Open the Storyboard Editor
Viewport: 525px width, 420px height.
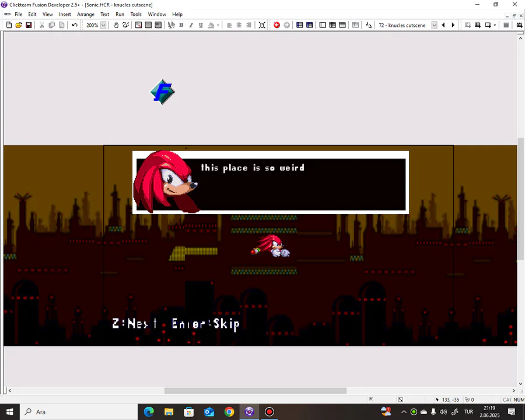(300, 25)
